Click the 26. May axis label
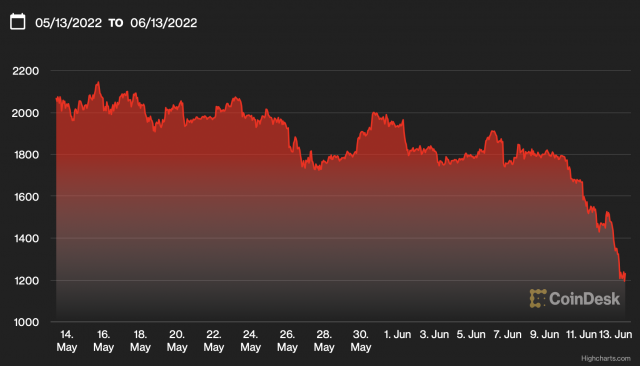Viewport: 640px width, 366px height. point(287,341)
